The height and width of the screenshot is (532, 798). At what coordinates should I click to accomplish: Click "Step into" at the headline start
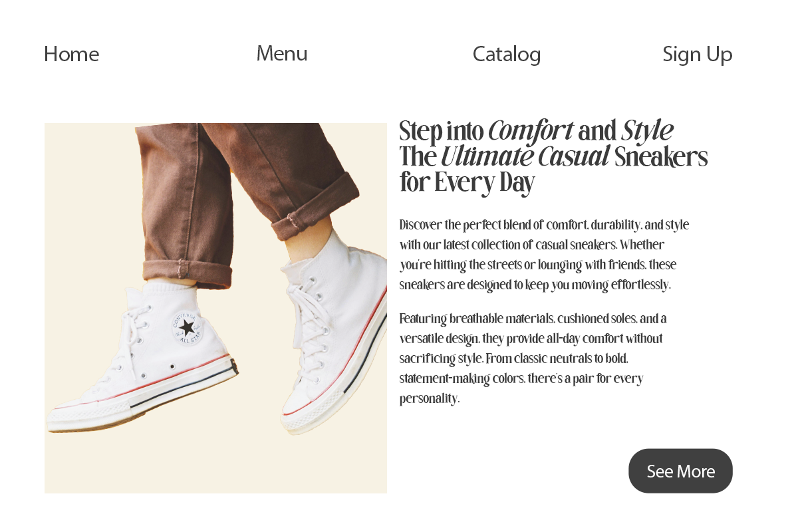click(441, 132)
